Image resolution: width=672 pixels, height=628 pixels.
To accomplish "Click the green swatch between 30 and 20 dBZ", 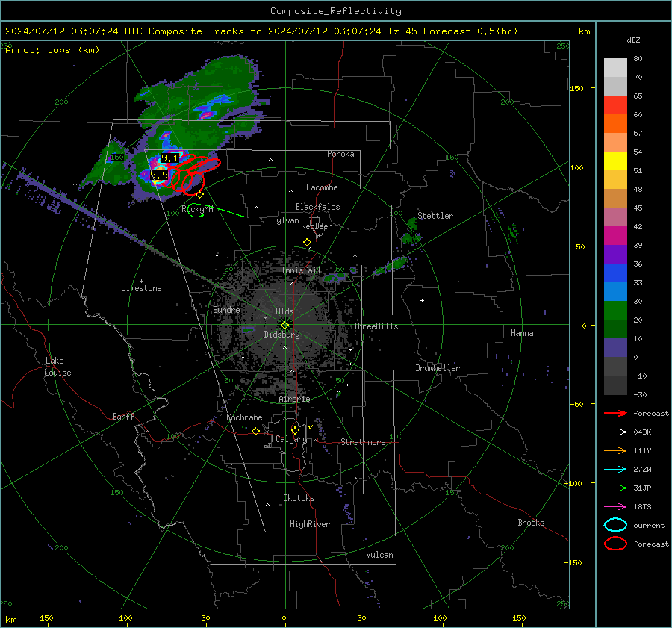I will 615,311.
